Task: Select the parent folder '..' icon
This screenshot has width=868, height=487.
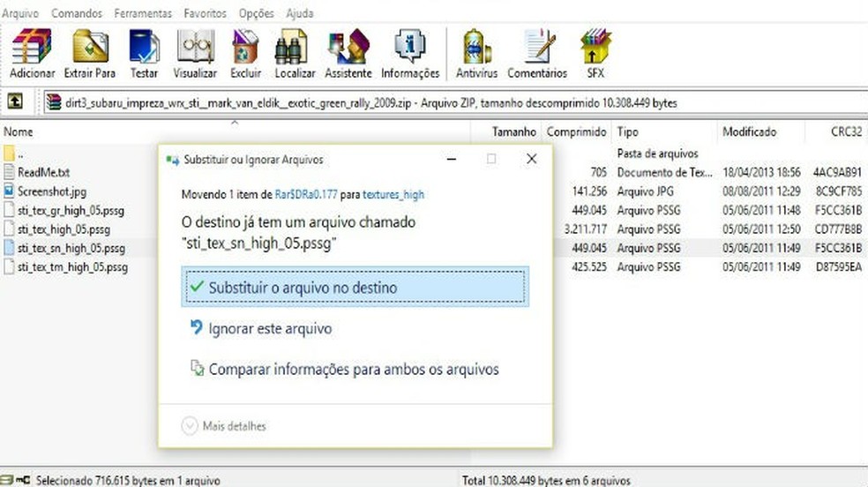Action: tap(8, 154)
